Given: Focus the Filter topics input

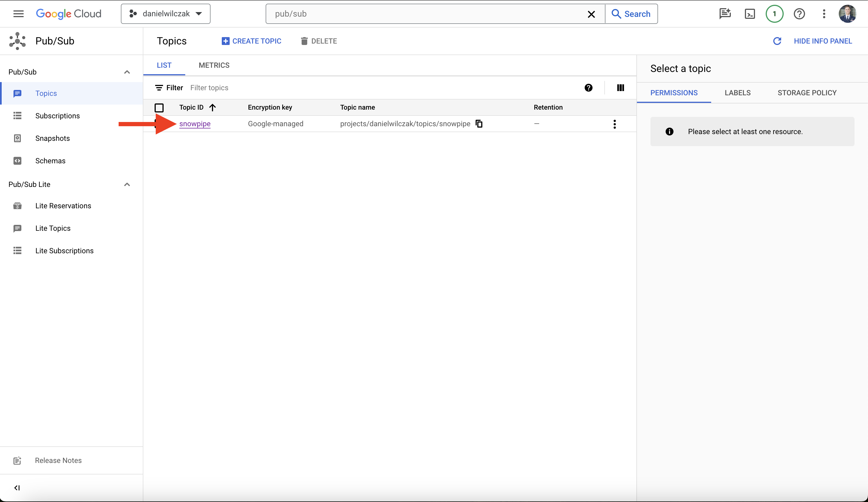Looking at the screenshot, I should (382, 88).
